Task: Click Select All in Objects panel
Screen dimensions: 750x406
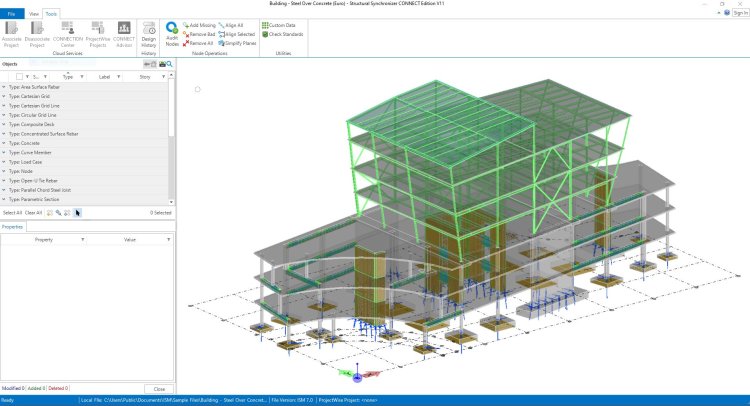Action: tap(12, 212)
